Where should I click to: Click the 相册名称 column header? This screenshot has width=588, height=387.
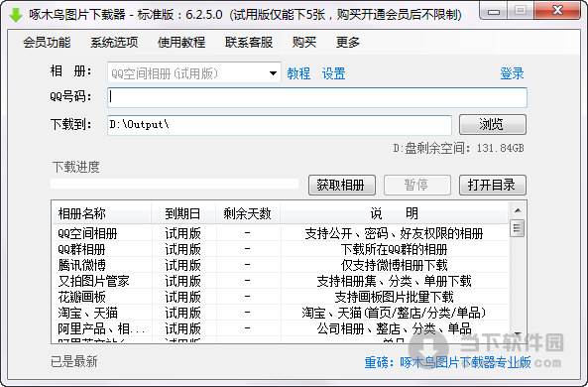101,213
